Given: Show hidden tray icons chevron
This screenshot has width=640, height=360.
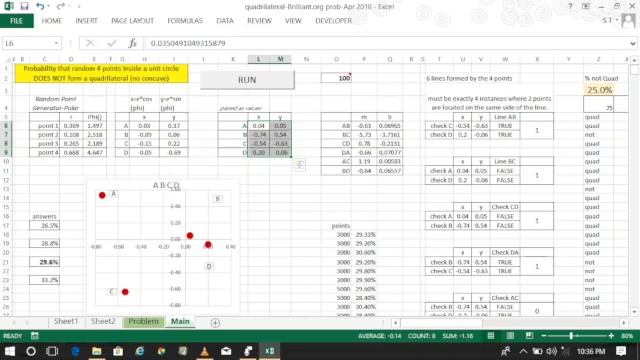Looking at the screenshot, I should (x=523, y=351).
